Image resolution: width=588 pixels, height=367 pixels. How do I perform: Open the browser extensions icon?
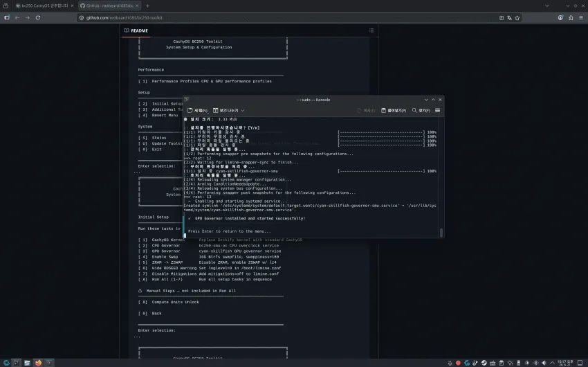point(571,17)
